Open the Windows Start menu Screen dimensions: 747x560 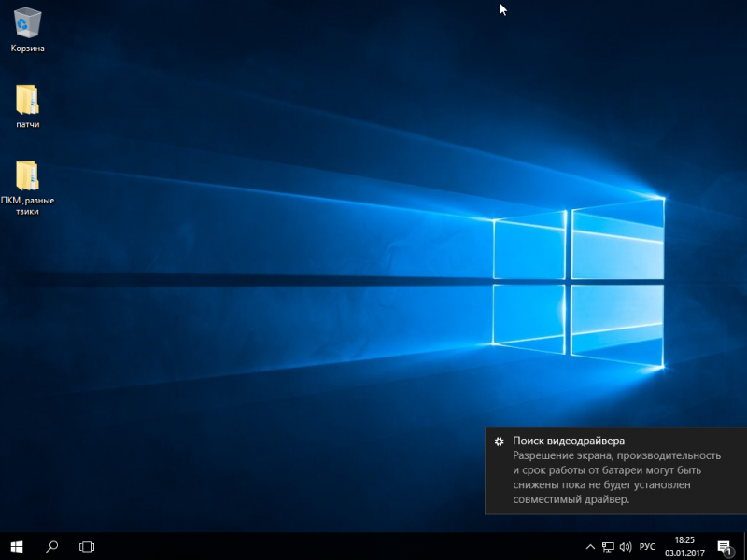coord(17,546)
